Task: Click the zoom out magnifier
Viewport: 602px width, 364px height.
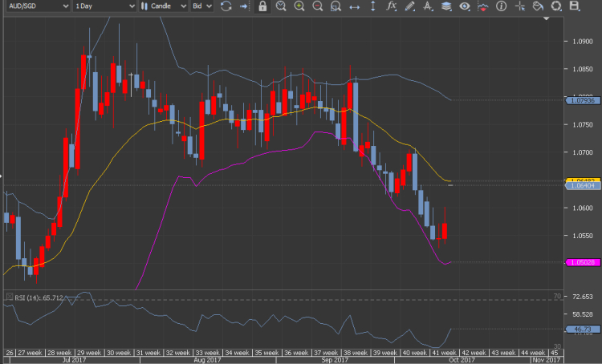Action: pos(317,6)
